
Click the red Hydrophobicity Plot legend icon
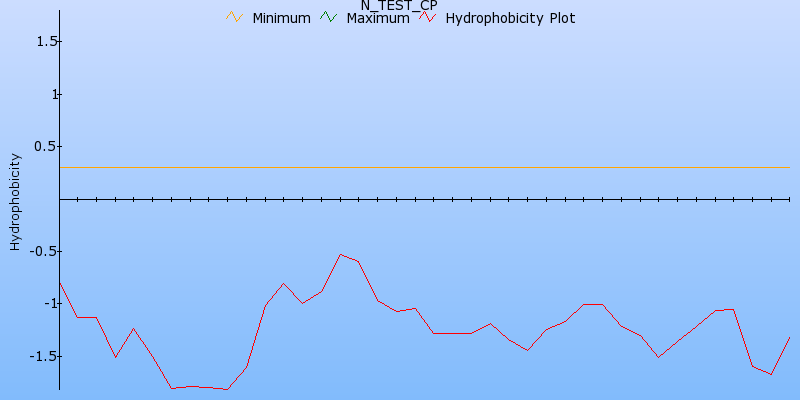[x=428, y=17]
